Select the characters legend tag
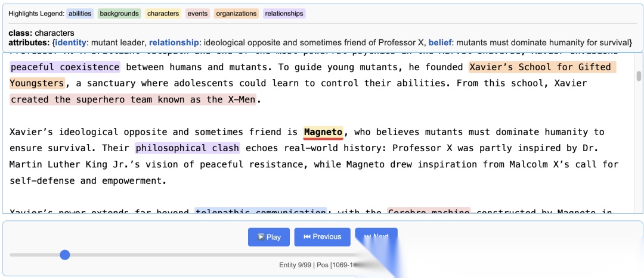This screenshot has width=644, height=278. 163,14
